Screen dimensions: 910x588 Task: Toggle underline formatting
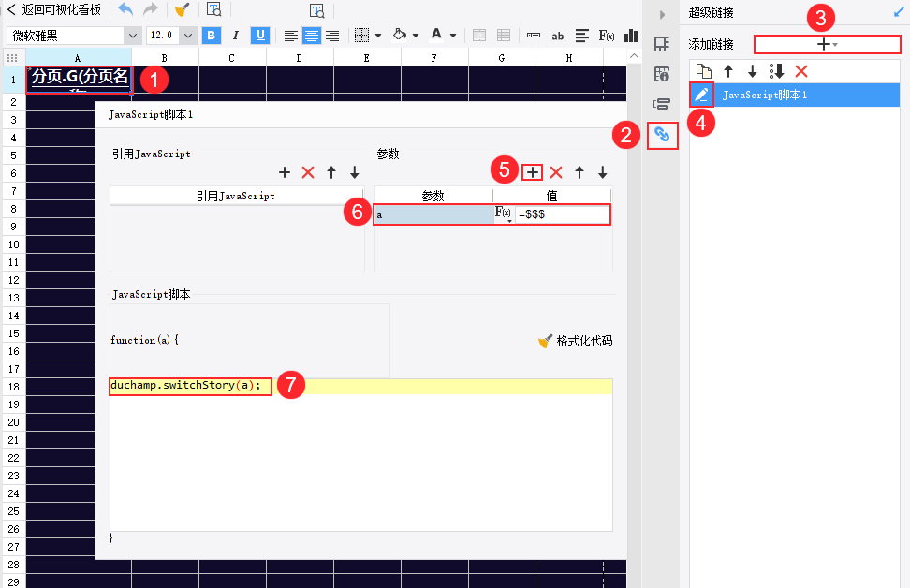(x=260, y=36)
